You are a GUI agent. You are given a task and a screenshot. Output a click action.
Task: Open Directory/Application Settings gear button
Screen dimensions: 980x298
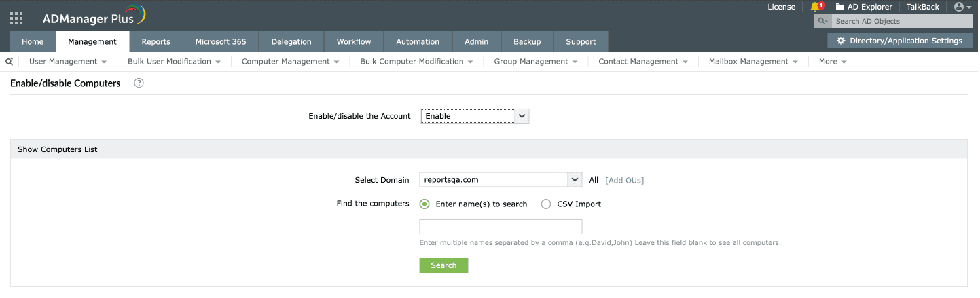899,41
